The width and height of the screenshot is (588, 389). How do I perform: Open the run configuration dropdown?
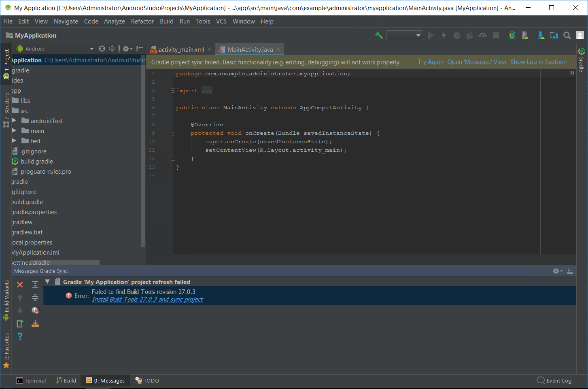pyautogui.click(x=405, y=35)
